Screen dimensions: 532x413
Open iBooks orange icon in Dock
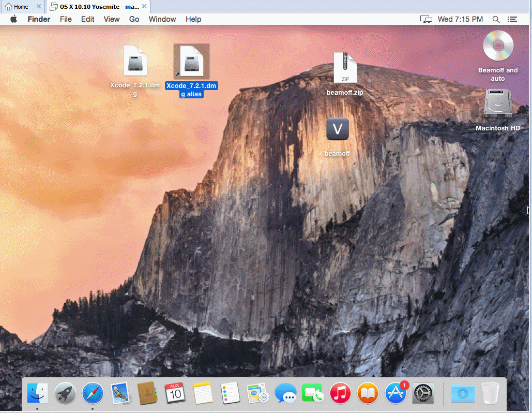(x=368, y=393)
